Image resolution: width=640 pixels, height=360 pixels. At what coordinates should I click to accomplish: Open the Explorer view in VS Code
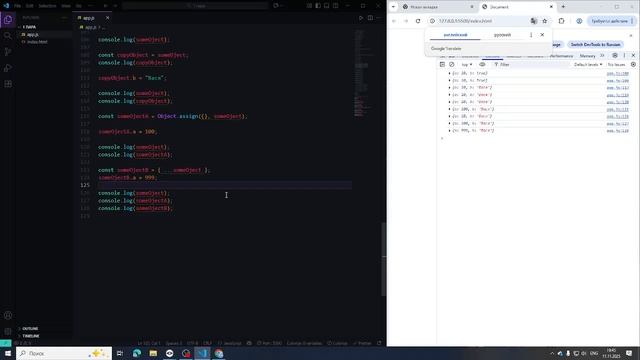click(8, 20)
